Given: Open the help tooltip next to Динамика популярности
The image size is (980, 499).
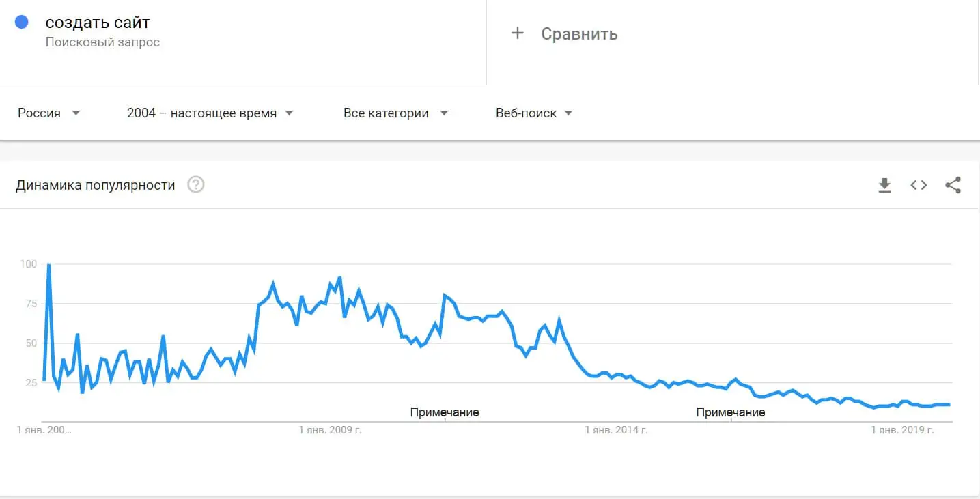Looking at the screenshot, I should pos(195,184).
